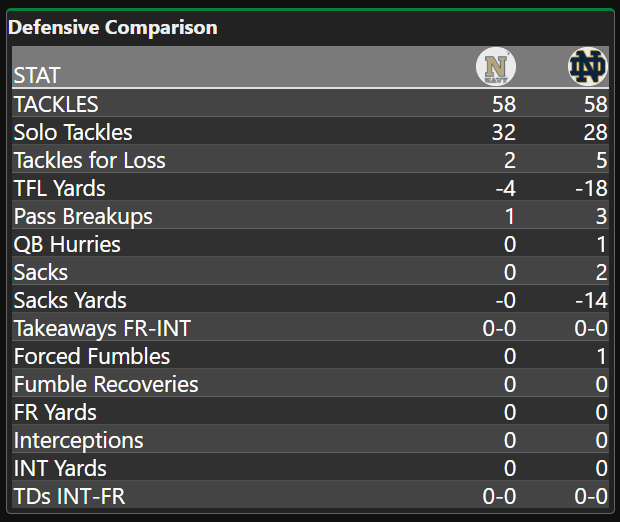Screen dimensions: 620x522
Task: Click the Solo Tackles row label
Action: pyautogui.click(x=73, y=132)
